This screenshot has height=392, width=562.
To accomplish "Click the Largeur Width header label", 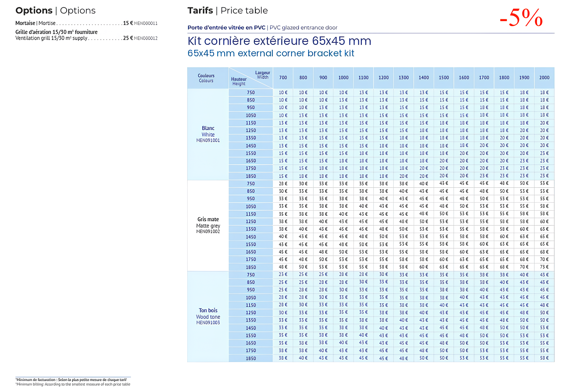I will [x=262, y=75].
